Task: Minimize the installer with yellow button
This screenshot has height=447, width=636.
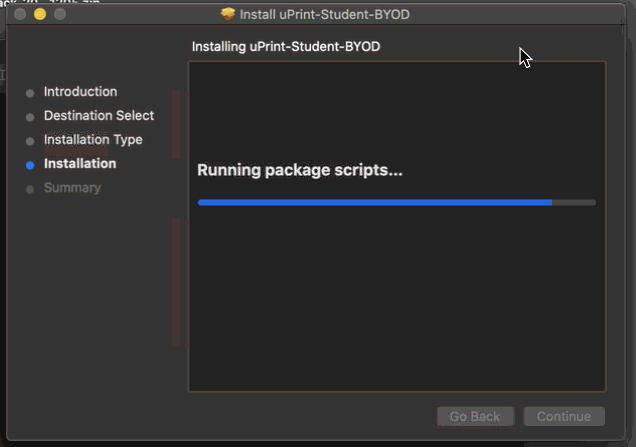Action: [x=40, y=14]
